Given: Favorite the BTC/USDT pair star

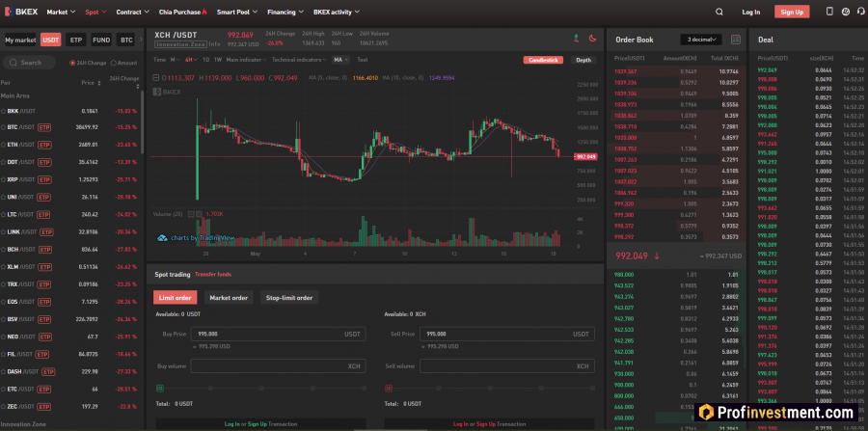Looking at the screenshot, I should point(3,127).
